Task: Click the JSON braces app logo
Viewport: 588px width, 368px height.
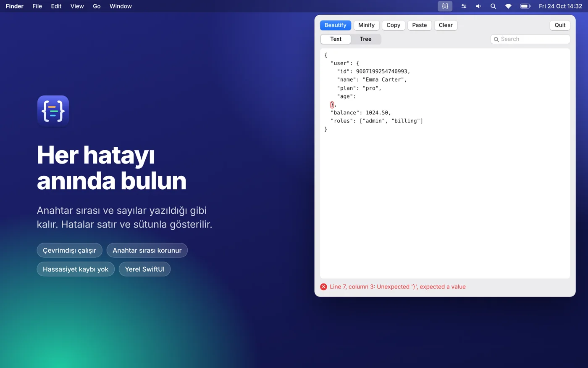Action: click(x=53, y=111)
